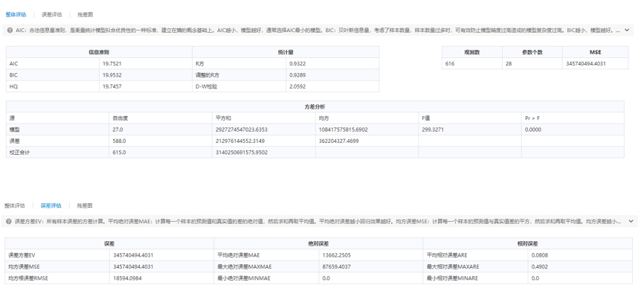Screen dimensions: 644x291
Task: Click the ARE value 0.0808
Action: click(540, 255)
